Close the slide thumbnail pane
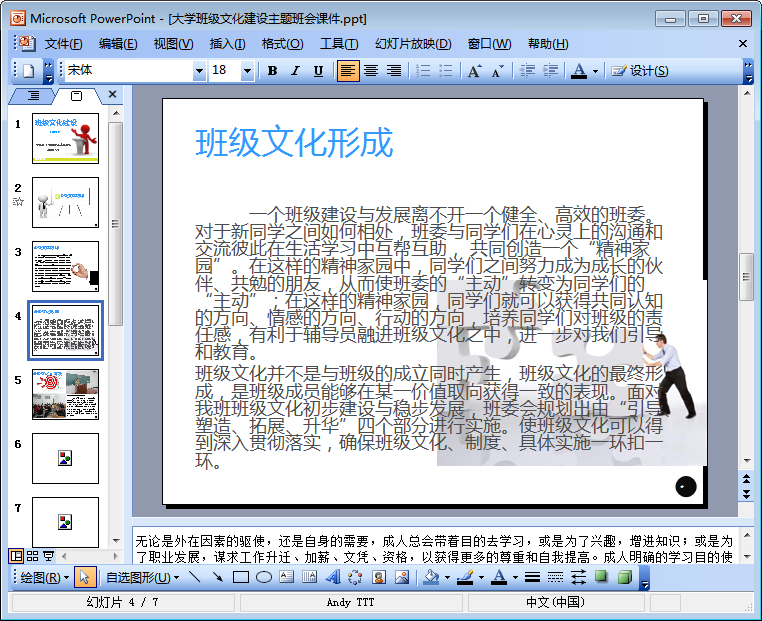762x621 pixels. pos(112,94)
